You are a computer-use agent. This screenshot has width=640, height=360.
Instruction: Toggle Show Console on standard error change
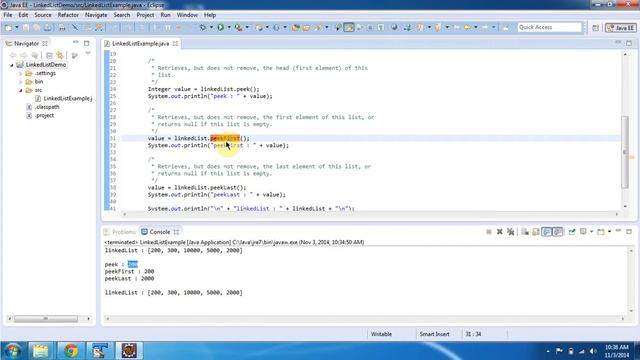coord(558,232)
